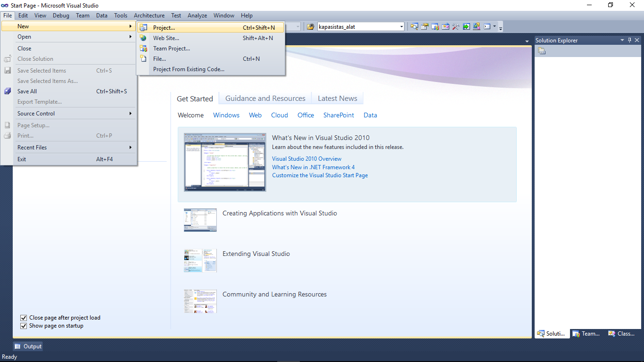Click Customize the Visual Studio Start Page
This screenshot has height=362, width=644.
[320, 175]
